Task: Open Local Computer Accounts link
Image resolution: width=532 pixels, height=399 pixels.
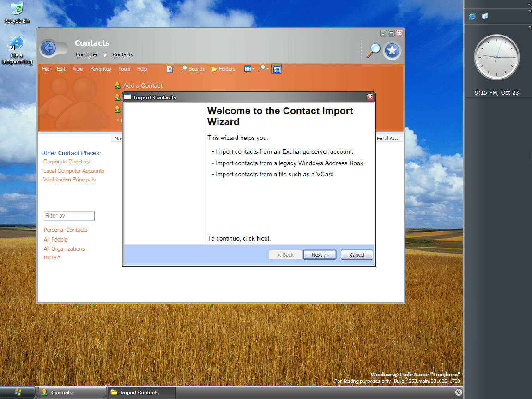Action: (73, 171)
